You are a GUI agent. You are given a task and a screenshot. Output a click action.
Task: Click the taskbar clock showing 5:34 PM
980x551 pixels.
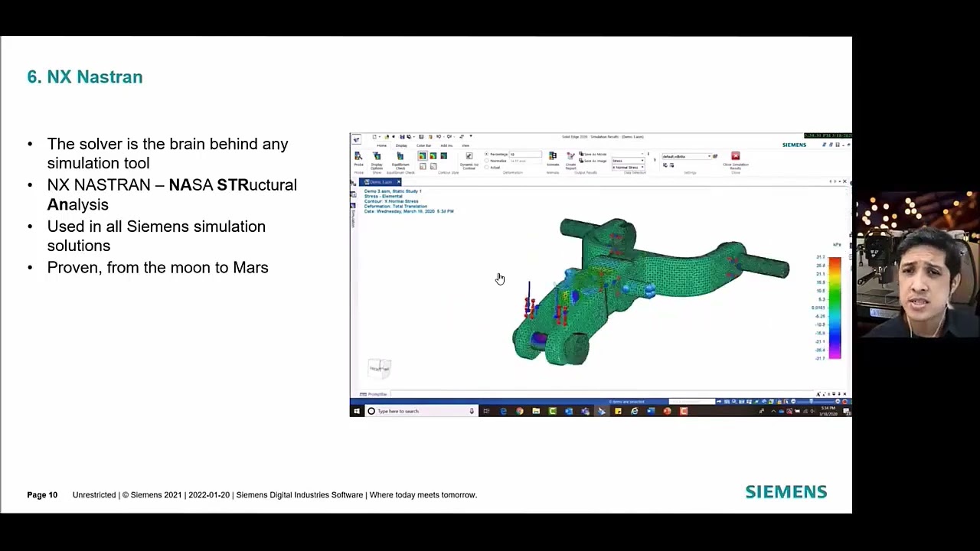coord(828,411)
